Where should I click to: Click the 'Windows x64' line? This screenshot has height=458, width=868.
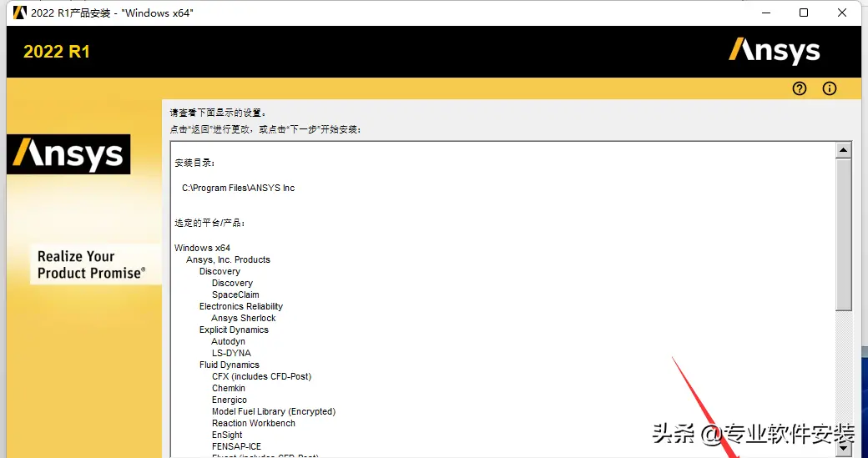[x=202, y=248]
